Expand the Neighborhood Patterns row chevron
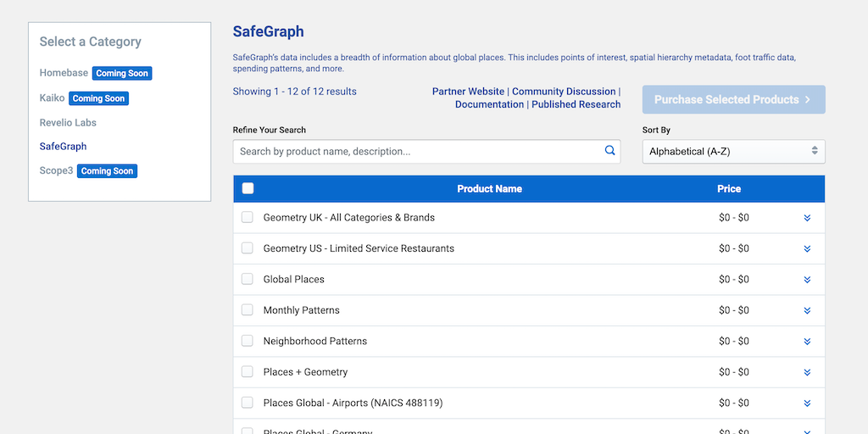Image resolution: width=868 pixels, height=434 pixels. (x=807, y=342)
